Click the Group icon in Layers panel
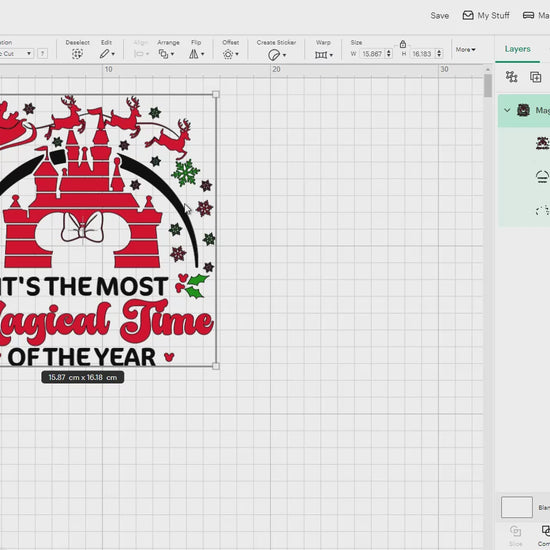Viewport: 550px width, 550px height. click(x=511, y=76)
